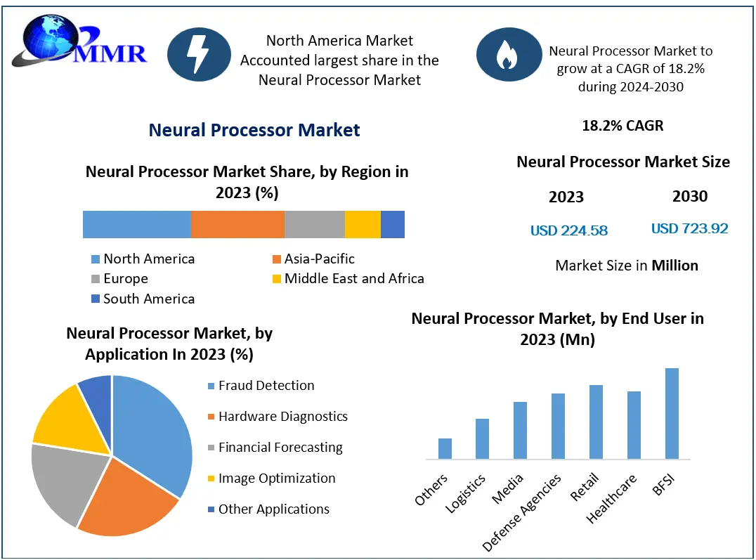Click the lightning bolt circle icon
The height and width of the screenshot is (560, 756).
coord(199,55)
